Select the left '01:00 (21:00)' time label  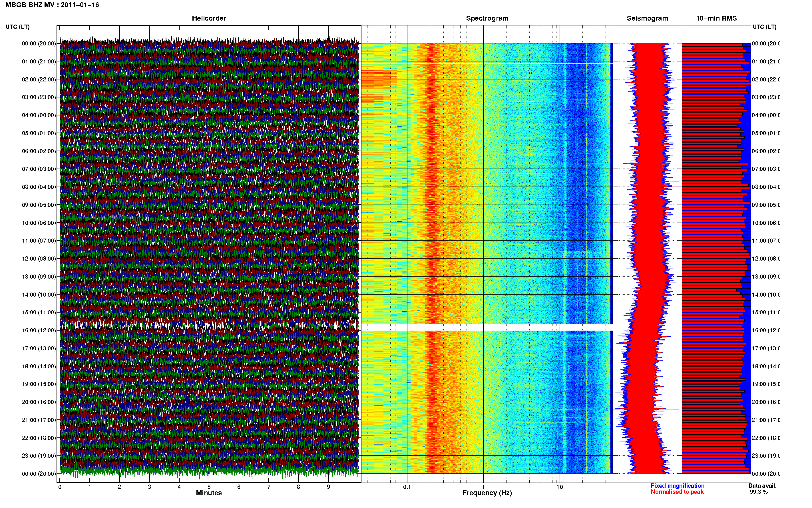point(39,61)
